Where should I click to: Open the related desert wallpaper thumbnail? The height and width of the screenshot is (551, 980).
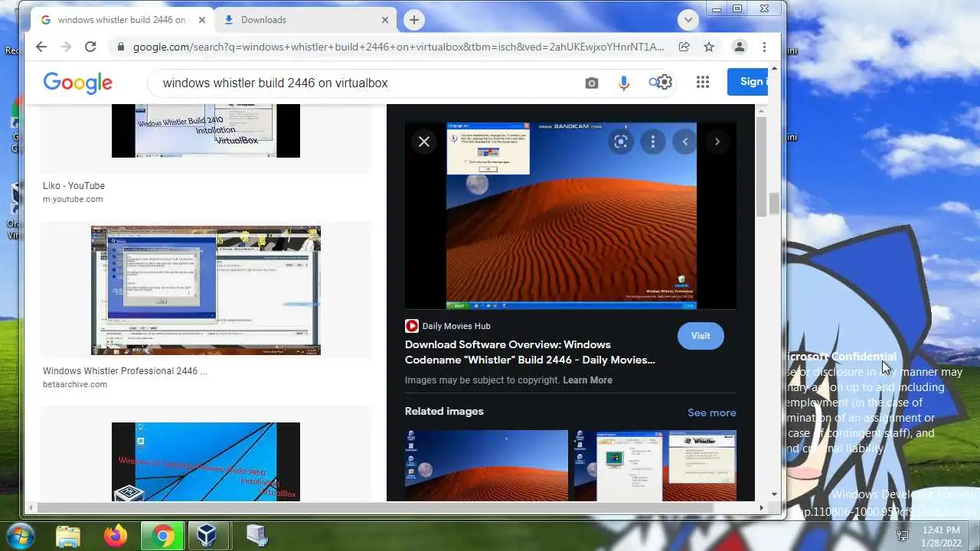[486, 465]
